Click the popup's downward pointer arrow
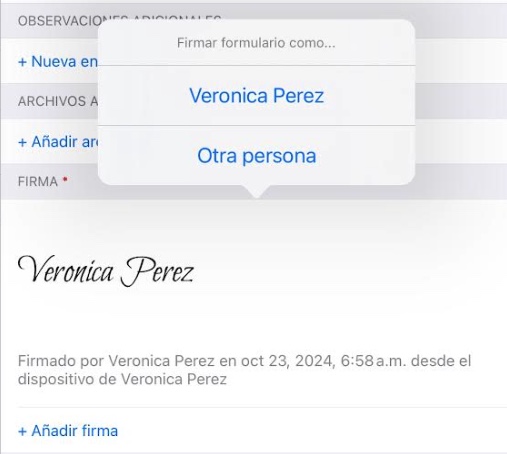 [256, 192]
